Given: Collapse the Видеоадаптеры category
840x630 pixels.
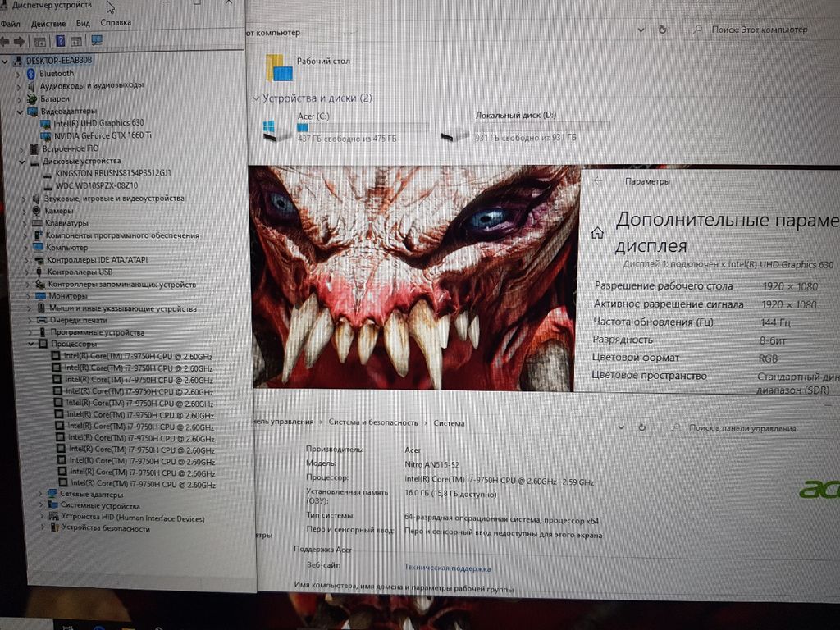Looking at the screenshot, I should pos(21,111).
